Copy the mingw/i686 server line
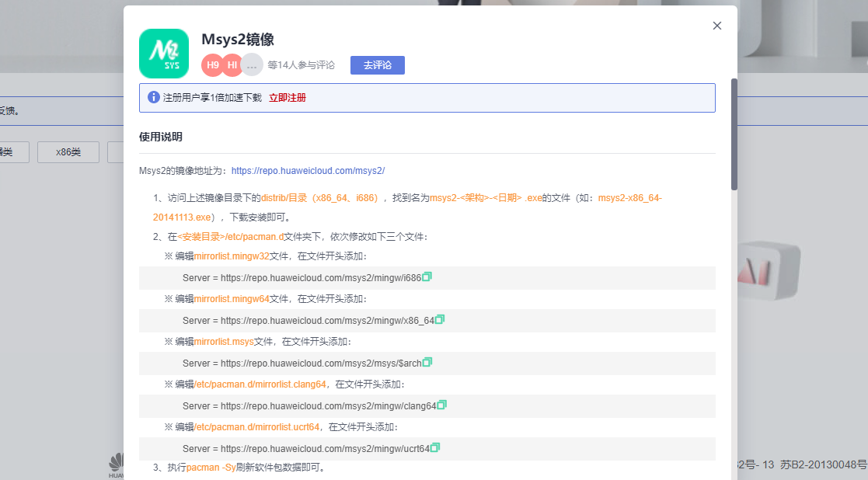Viewport: 868px width, 480px height. tap(427, 277)
